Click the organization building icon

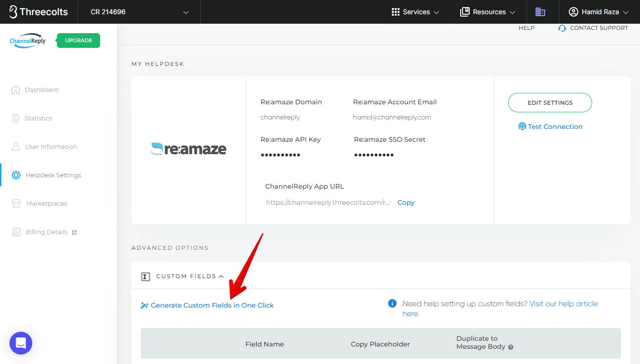tap(540, 12)
